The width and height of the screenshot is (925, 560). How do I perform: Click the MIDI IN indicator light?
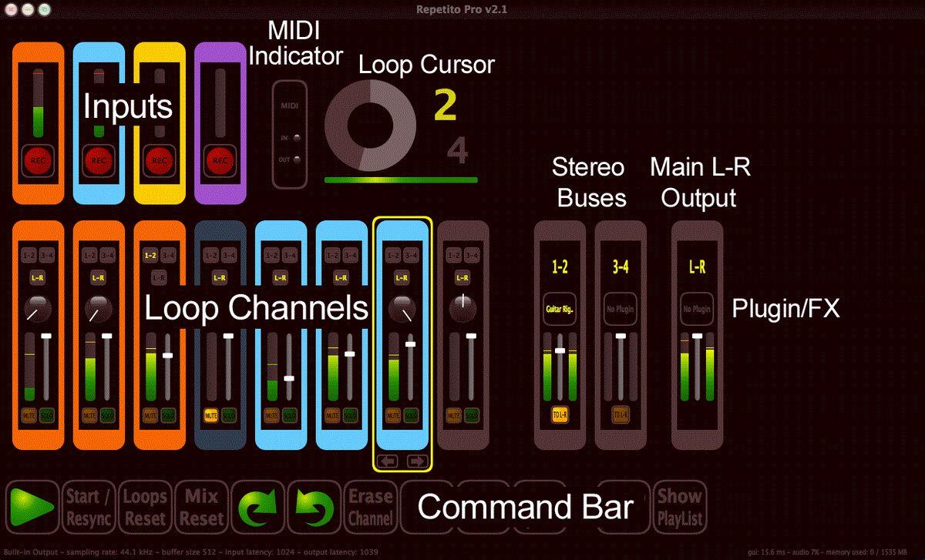tap(296, 138)
